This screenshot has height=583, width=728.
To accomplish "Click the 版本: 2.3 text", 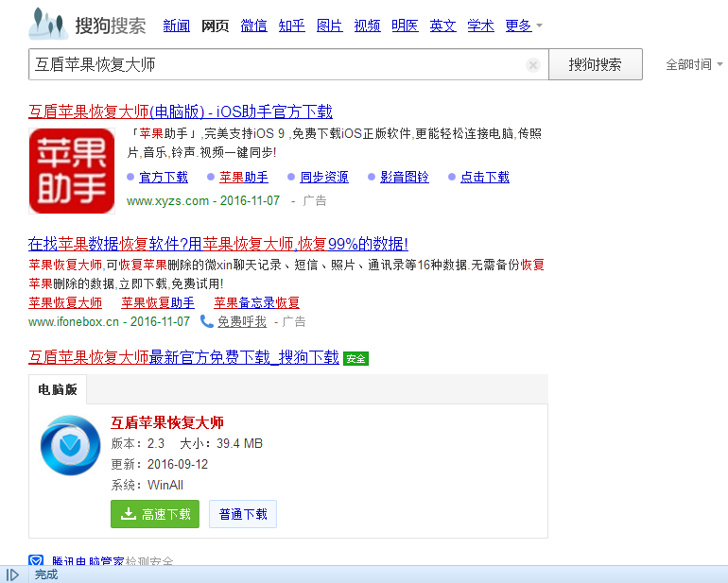I will tap(137, 444).
